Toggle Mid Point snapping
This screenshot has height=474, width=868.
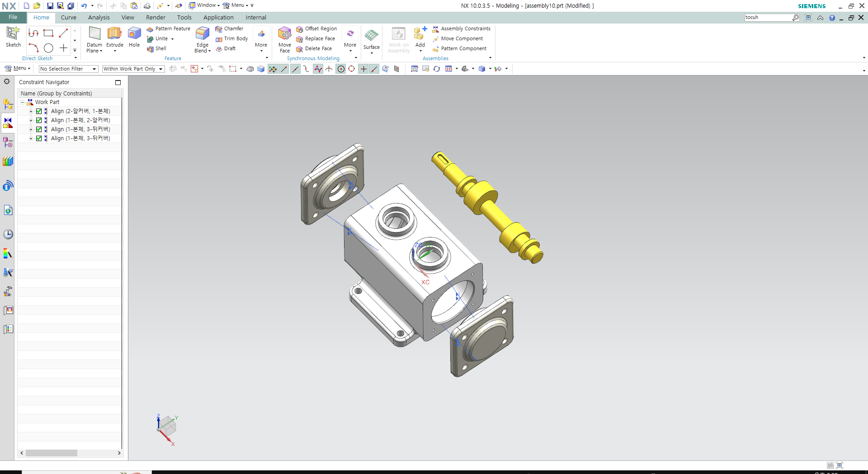295,69
